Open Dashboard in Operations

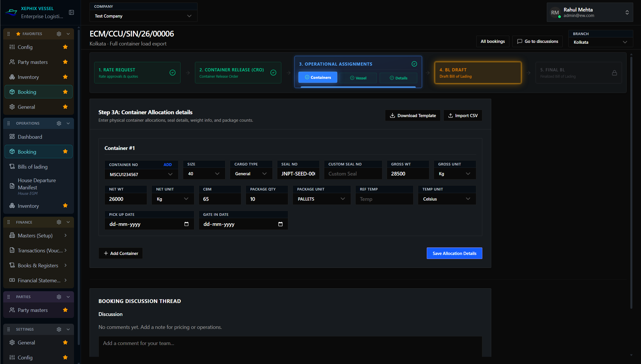tap(39, 137)
